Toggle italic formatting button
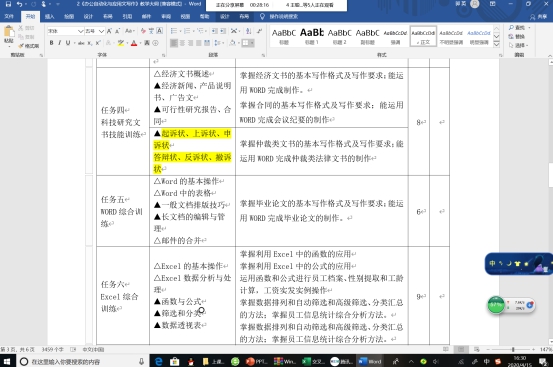 click(x=59, y=43)
